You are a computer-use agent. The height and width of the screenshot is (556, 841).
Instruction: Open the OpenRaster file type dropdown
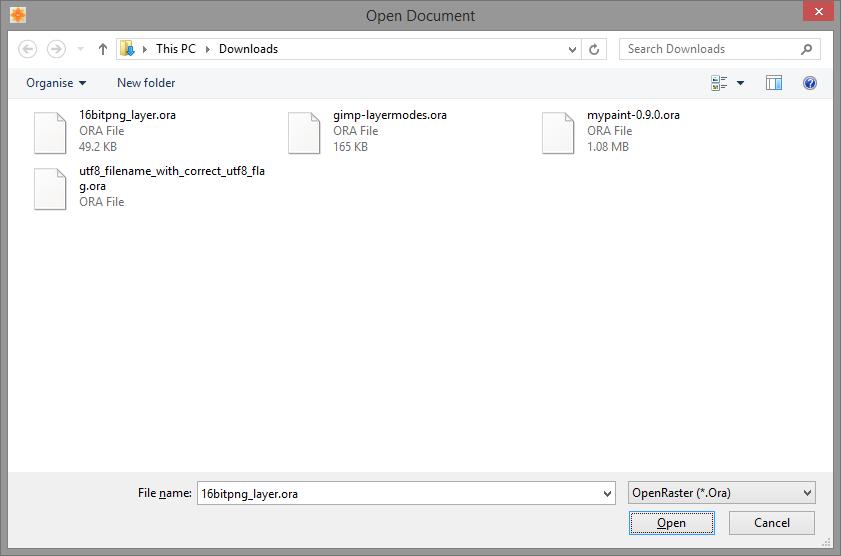[x=721, y=493]
